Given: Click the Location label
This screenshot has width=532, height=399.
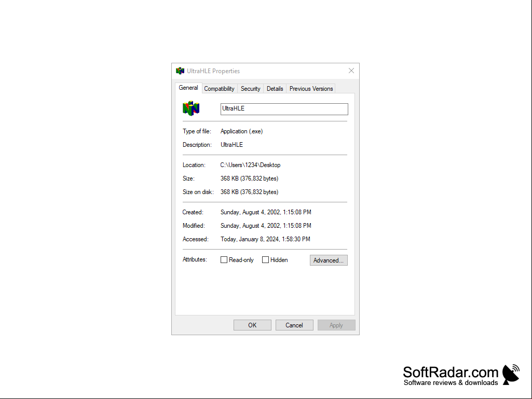Looking at the screenshot, I should pyautogui.click(x=194, y=165).
